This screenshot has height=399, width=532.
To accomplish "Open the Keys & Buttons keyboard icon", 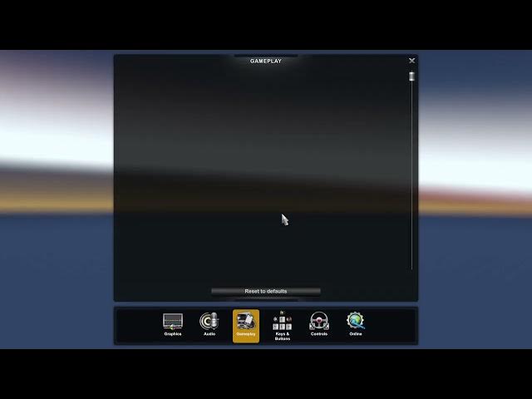I will [x=283, y=321].
